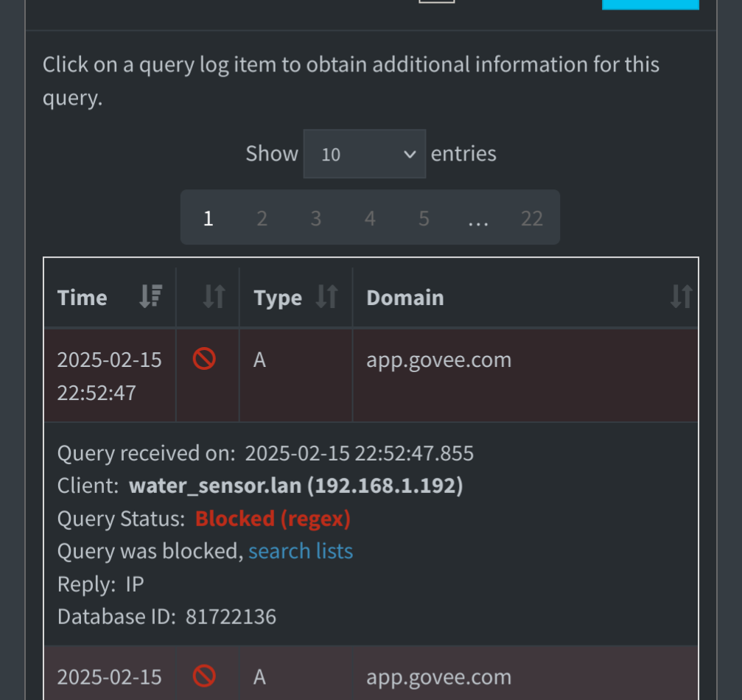The height and width of the screenshot is (700, 742).
Task: Click the Domain column header label
Action: coord(405,298)
